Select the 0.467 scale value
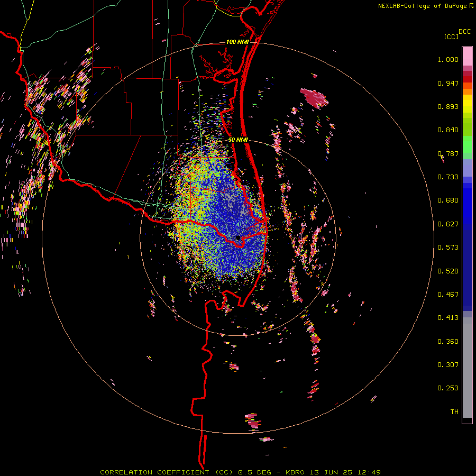Viewport: 476px width, 476px height. pos(448,295)
